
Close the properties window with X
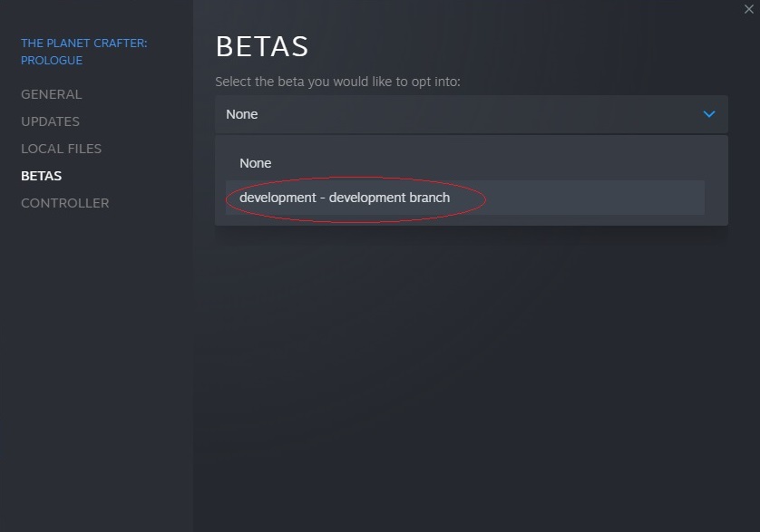click(x=748, y=9)
